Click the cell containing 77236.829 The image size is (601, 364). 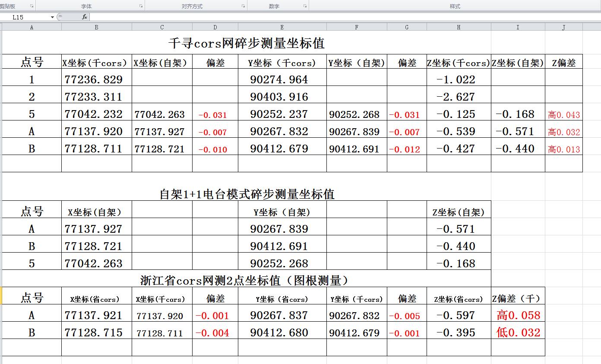point(94,79)
